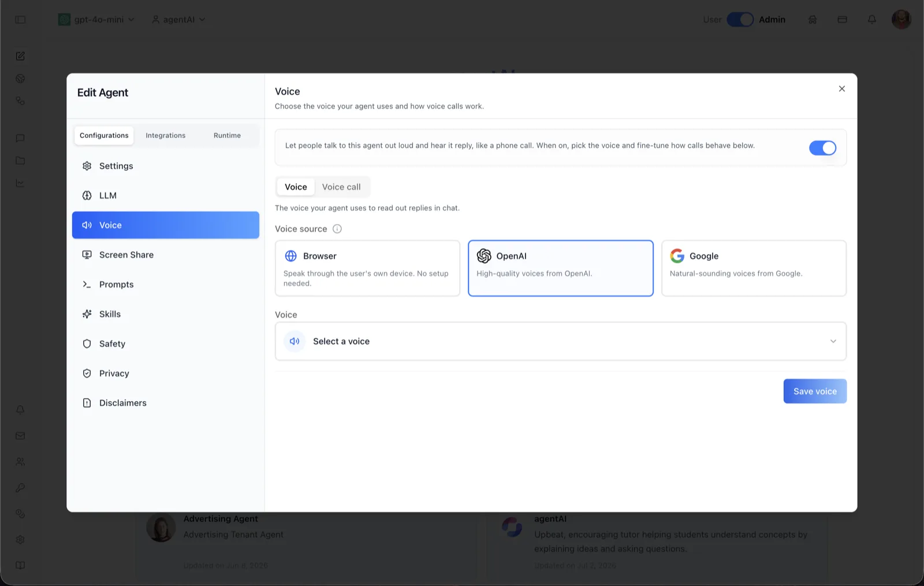The height and width of the screenshot is (586, 924).
Task: Open the Disclaimers section
Action: (x=166, y=403)
